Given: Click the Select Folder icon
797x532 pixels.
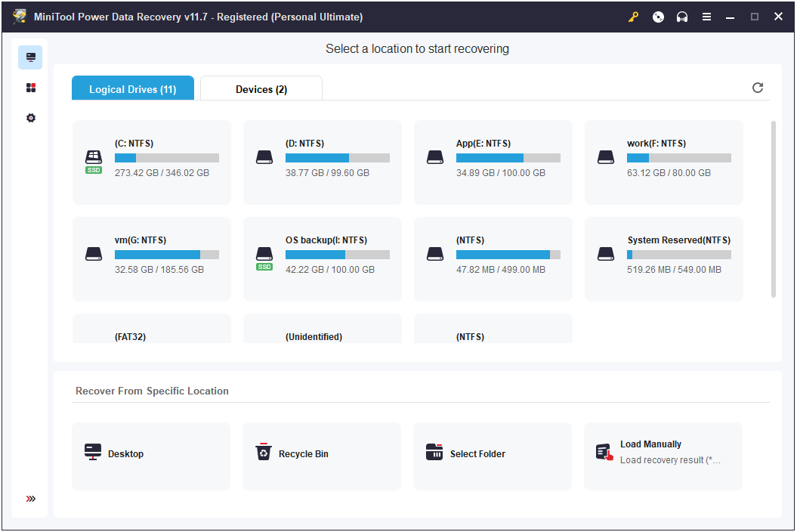Looking at the screenshot, I should [x=434, y=452].
